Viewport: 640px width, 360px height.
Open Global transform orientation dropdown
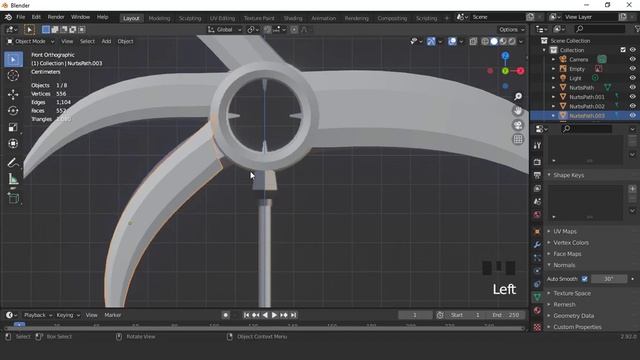224,29
